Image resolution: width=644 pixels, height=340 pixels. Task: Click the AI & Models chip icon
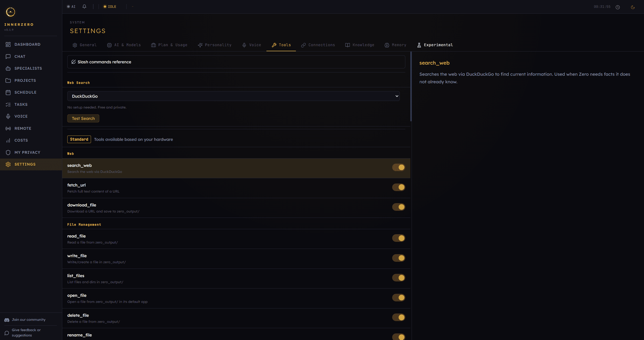109,45
